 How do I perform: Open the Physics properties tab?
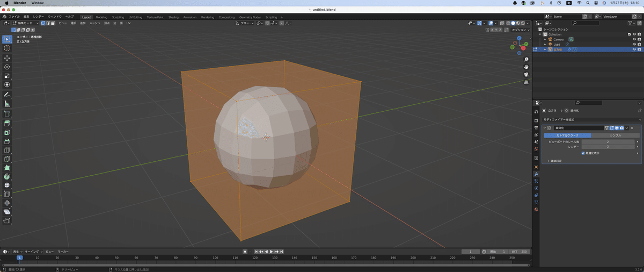pos(536,188)
